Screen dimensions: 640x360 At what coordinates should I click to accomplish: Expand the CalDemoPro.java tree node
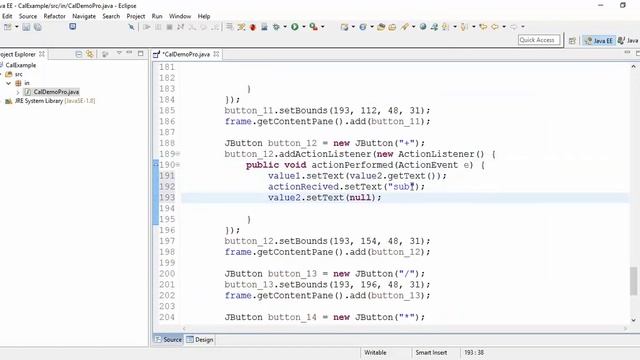[x=18, y=92]
